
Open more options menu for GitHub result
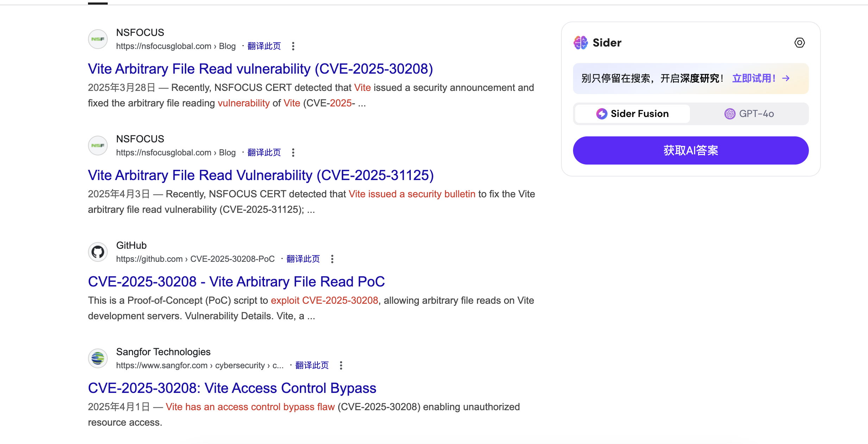tap(332, 259)
